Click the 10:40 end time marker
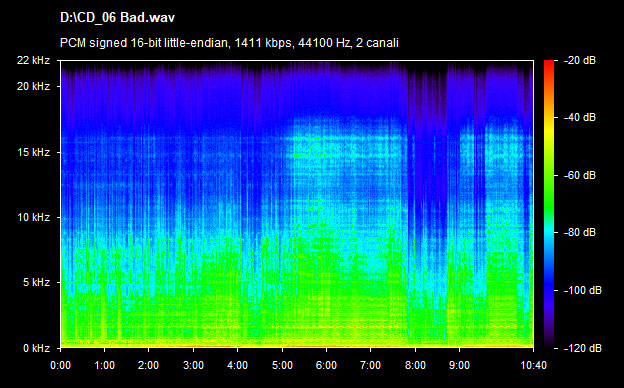The width and height of the screenshot is (624, 388). click(x=533, y=365)
